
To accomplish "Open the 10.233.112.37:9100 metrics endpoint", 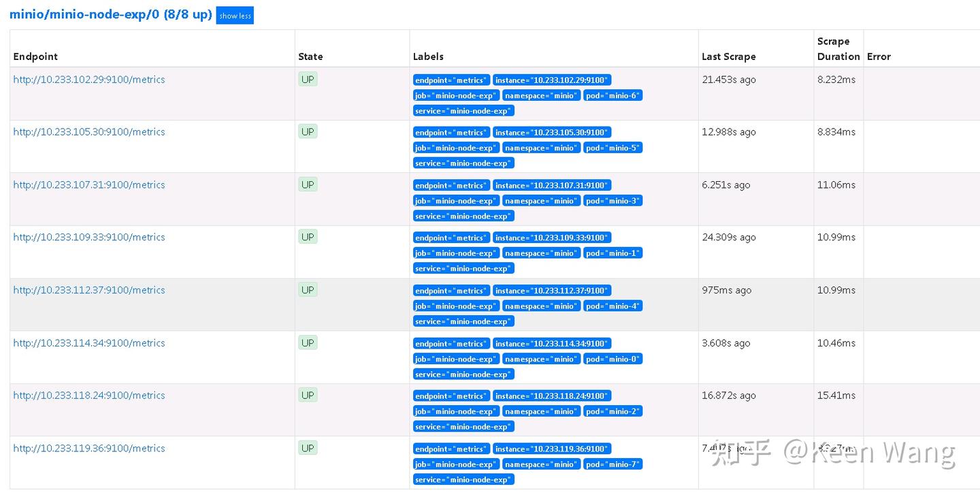I will coord(89,290).
